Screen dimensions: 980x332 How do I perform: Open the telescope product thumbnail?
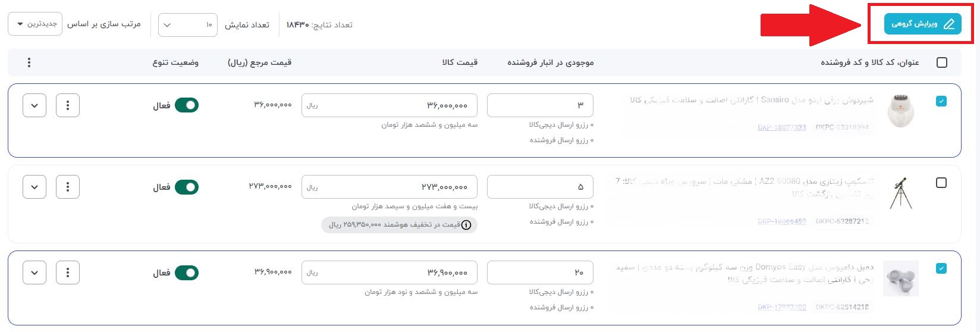(x=901, y=193)
